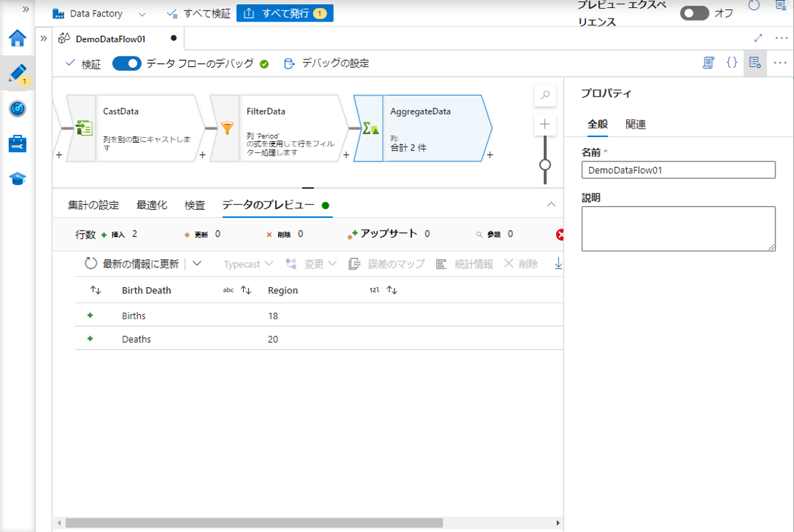The image size is (794, 532).
Task: Click the すべて発行 button
Action: tap(284, 14)
